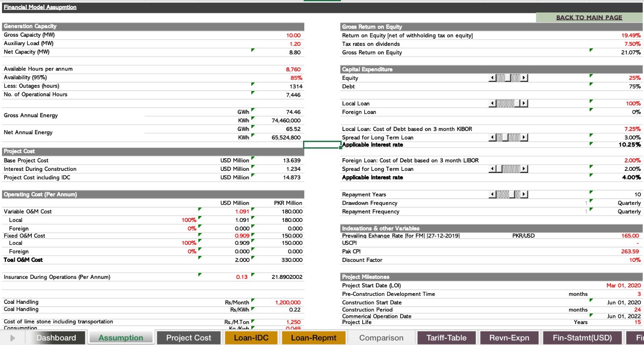Screen dimensions: 644x345
Task: Select the Debt share cell 75%
Action: [635, 86]
